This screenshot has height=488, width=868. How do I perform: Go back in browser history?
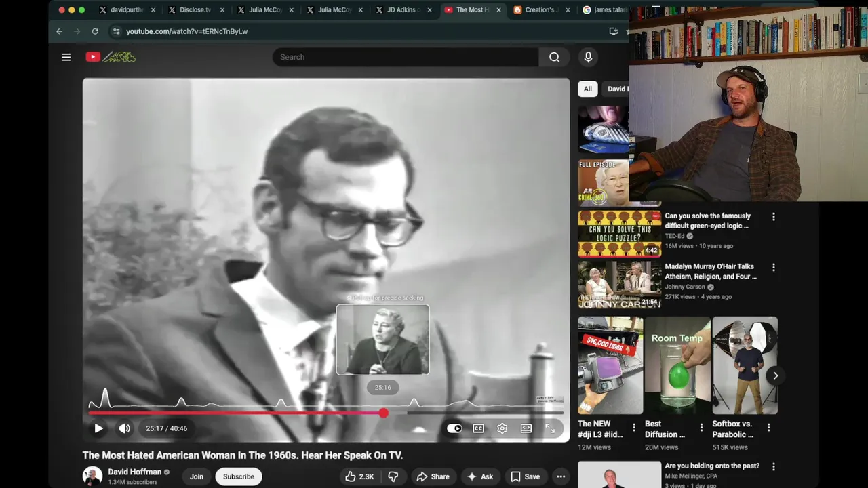[59, 31]
